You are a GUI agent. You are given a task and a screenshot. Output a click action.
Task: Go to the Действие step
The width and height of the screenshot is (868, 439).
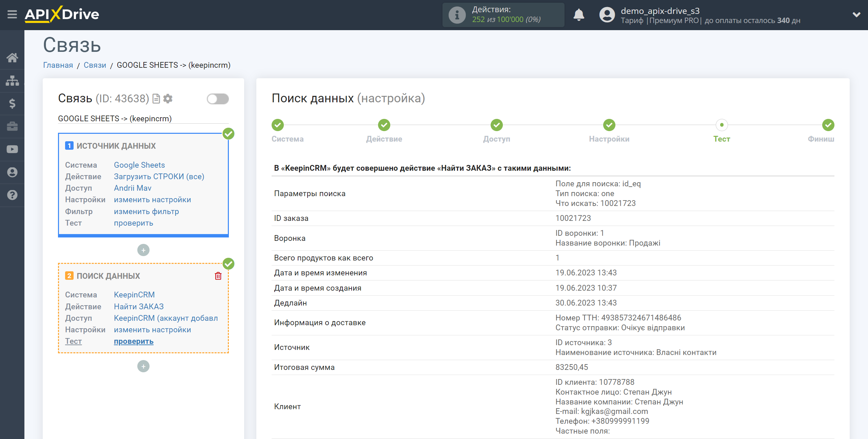point(384,125)
